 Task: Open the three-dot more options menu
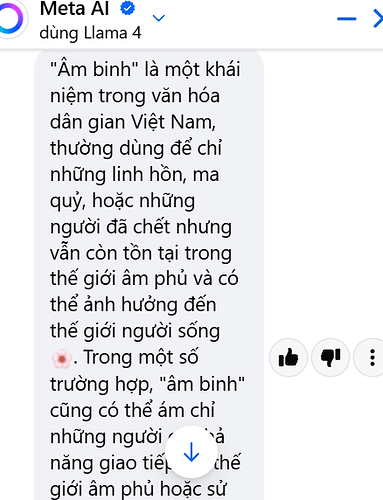click(372, 357)
